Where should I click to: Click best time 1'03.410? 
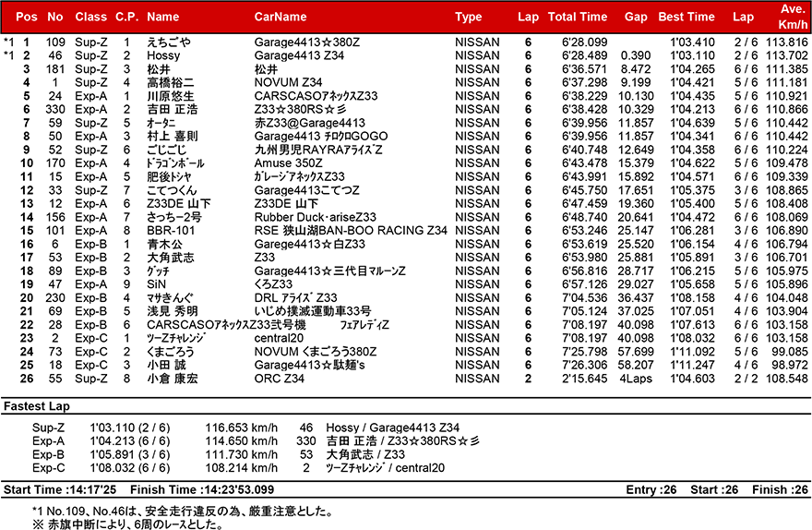click(692, 42)
